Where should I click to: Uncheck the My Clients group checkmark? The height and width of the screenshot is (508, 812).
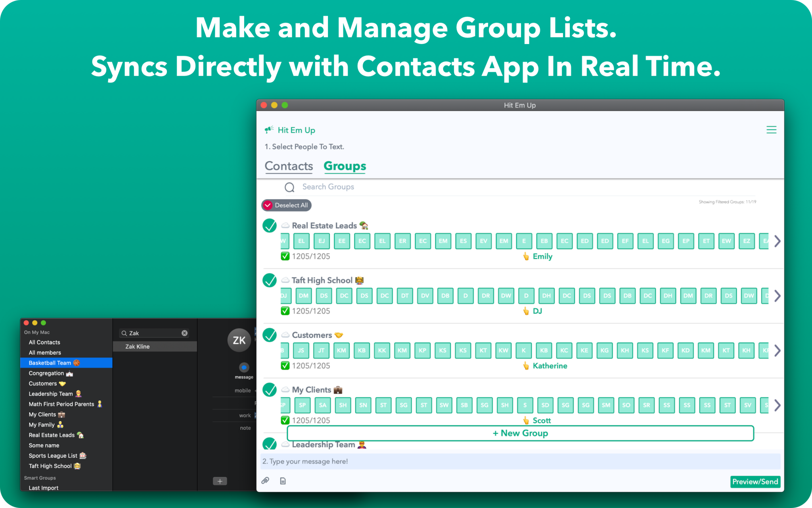270,390
